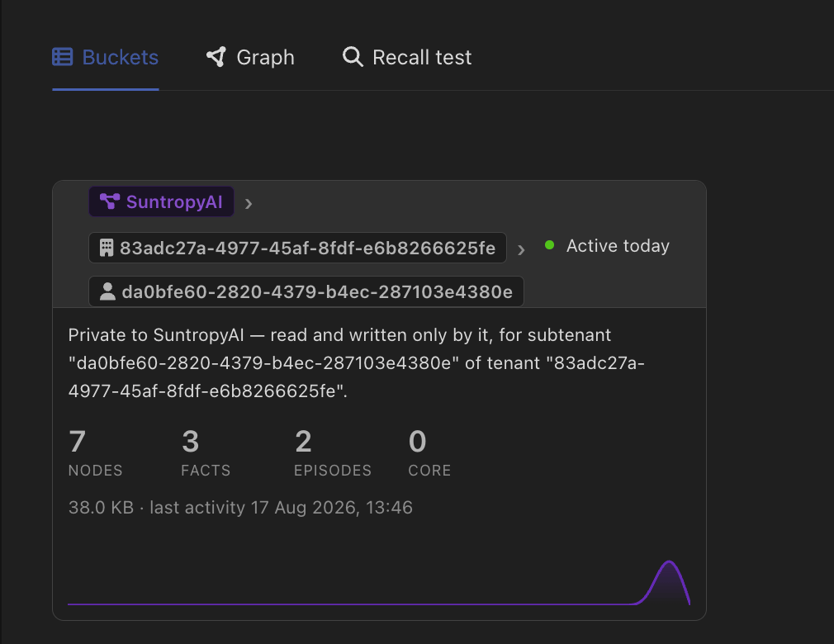Click the Graph network icon
Viewport: 834px width, 644px height.
(x=216, y=57)
